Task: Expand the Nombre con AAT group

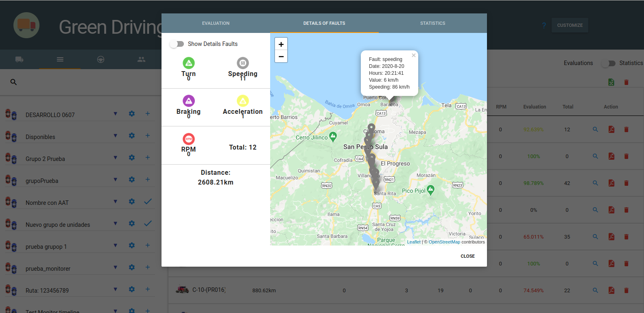Action: pos(116,202)
